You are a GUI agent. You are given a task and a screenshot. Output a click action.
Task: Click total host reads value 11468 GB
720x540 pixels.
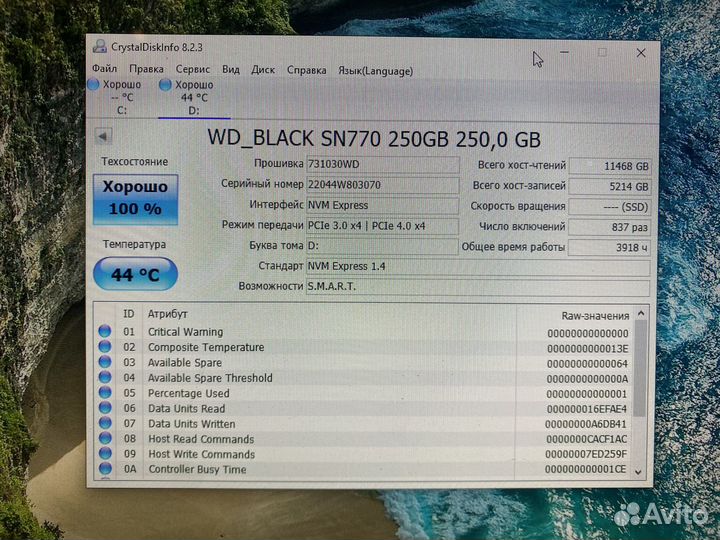610,166
